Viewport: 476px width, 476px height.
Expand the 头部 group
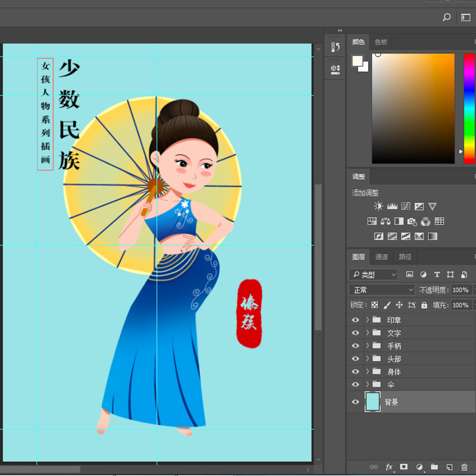click(x=368, y=358)
